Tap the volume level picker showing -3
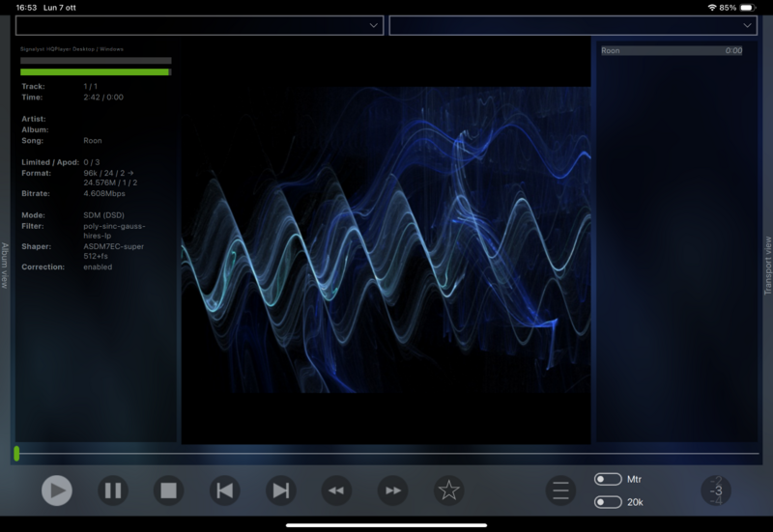Viewport: 773px width, 532px height. [716, 490]
